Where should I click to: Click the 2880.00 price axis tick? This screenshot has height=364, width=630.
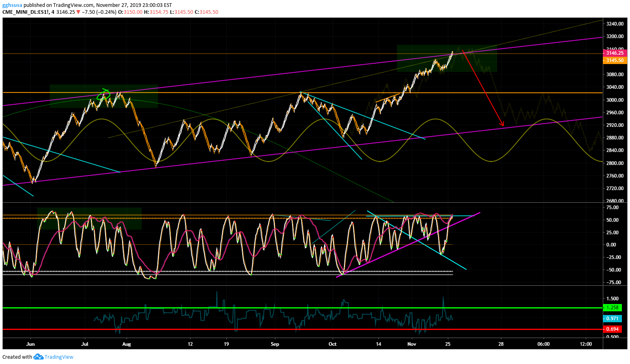click(x=615, y=138)
